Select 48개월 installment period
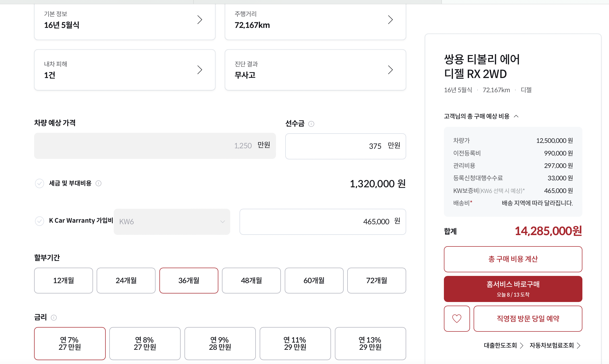This screenshot has width=609, height=364. click(x=251, y=281)
